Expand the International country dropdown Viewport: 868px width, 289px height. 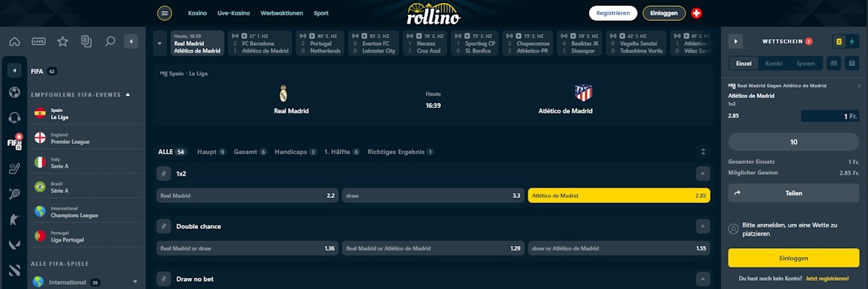[x=135, y=282]
